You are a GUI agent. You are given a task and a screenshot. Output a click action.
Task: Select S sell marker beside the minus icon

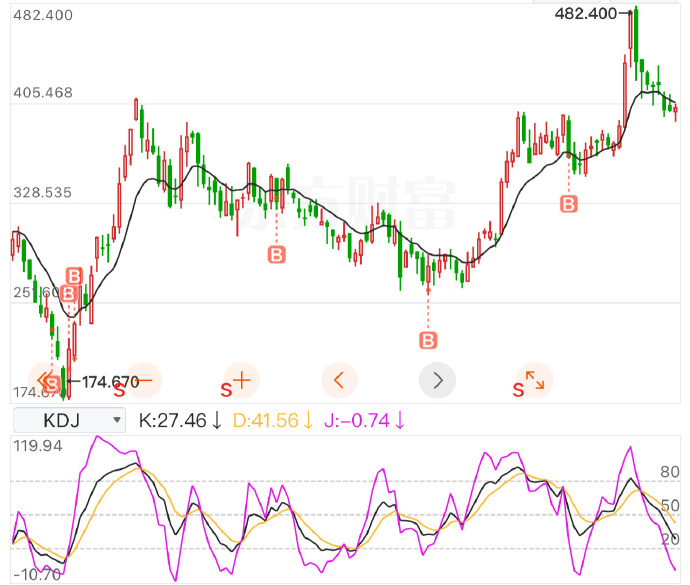coord(119,384)
